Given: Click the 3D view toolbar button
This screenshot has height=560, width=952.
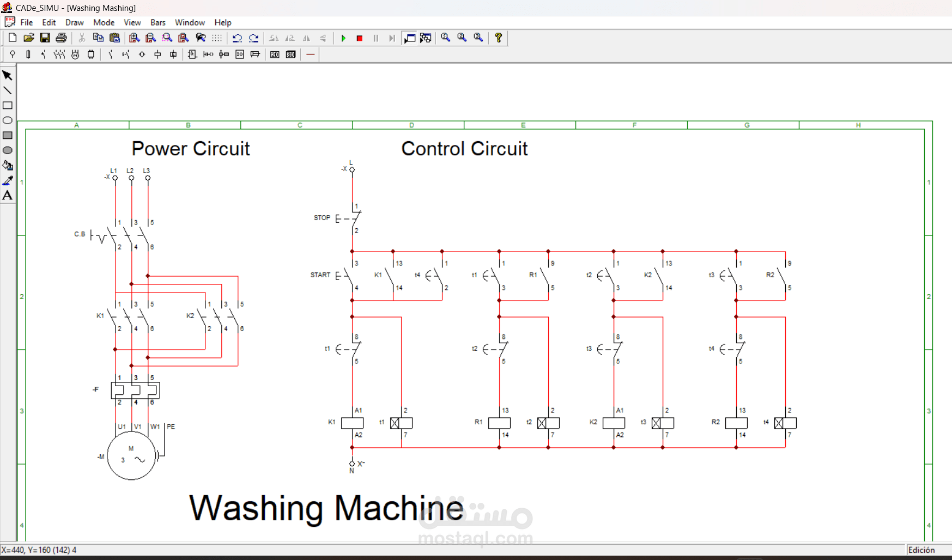Looking at the screenshot, I should click(x=291, y=54).
